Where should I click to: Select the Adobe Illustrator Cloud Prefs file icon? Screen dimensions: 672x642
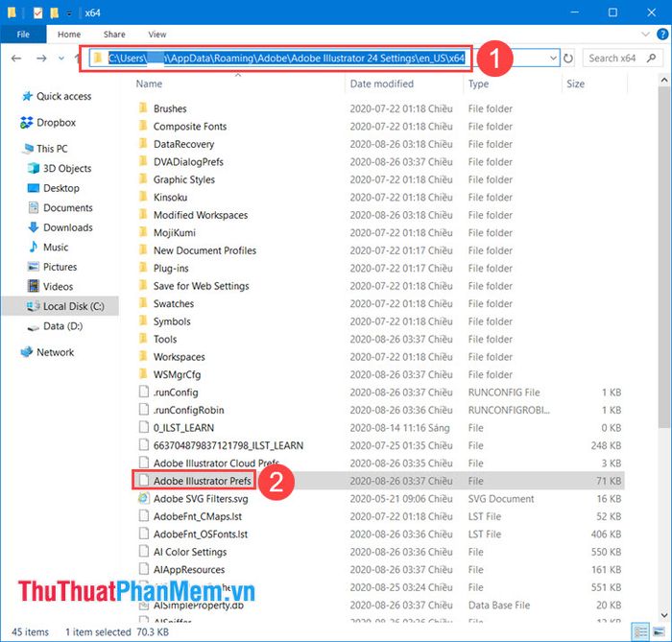click(144, 463)
